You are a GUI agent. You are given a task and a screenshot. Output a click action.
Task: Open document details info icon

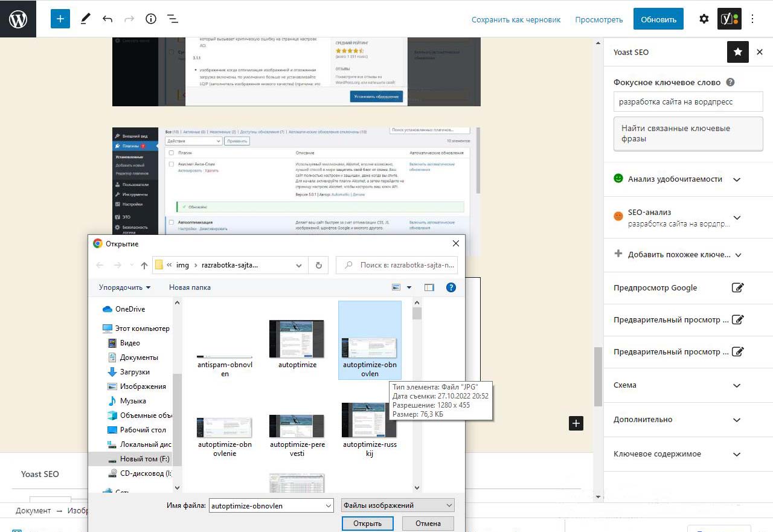tap(151, 19)
